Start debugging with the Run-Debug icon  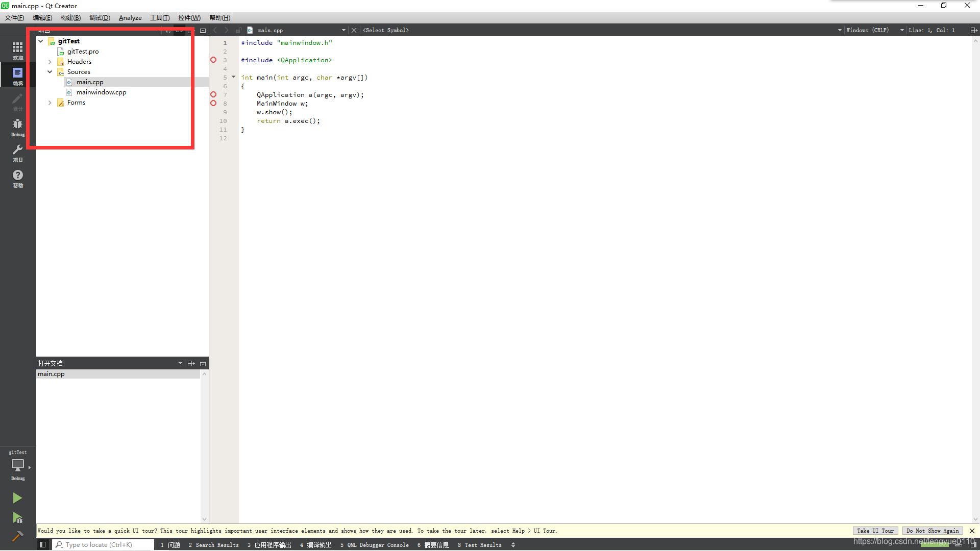point(17,518)
